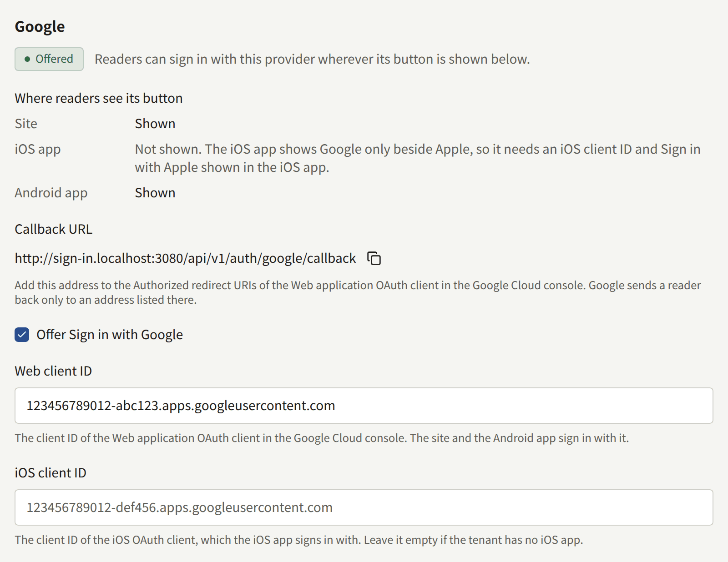Focus the iOS client ID field

point(364,507)
